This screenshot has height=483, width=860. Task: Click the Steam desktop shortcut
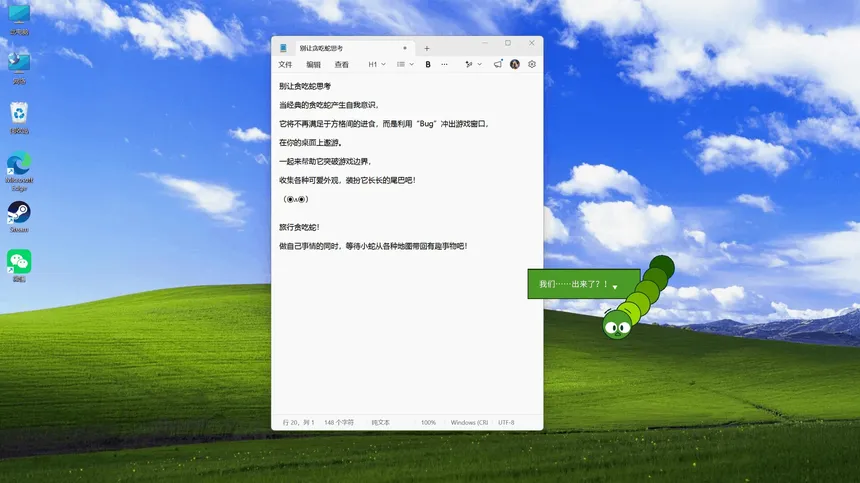click(19, 217)
